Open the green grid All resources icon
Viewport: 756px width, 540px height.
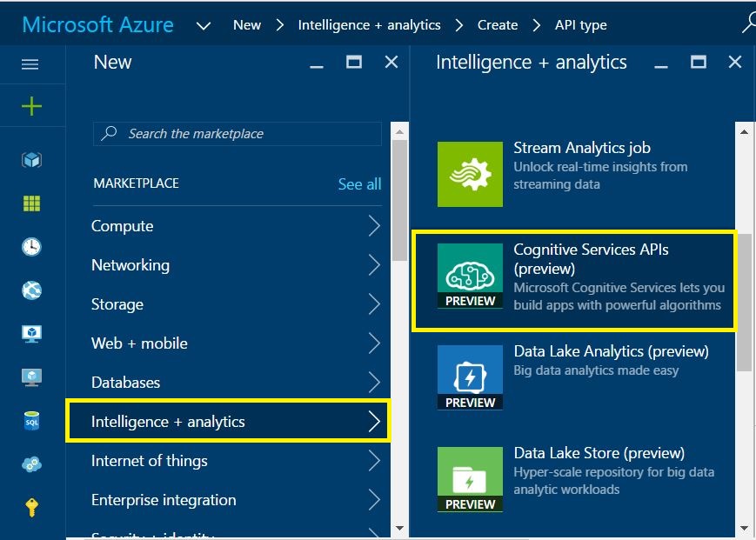pyautogui.click(x=31, y=203)
